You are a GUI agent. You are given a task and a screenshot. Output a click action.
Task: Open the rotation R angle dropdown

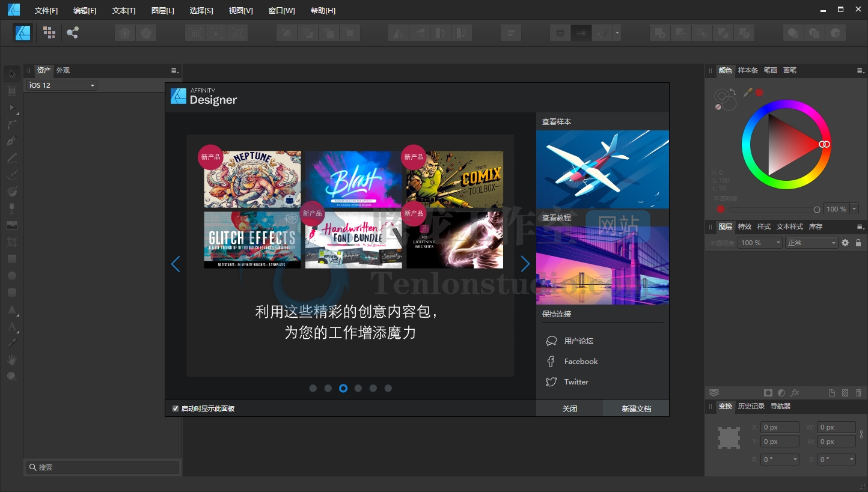tap(795, 460)
